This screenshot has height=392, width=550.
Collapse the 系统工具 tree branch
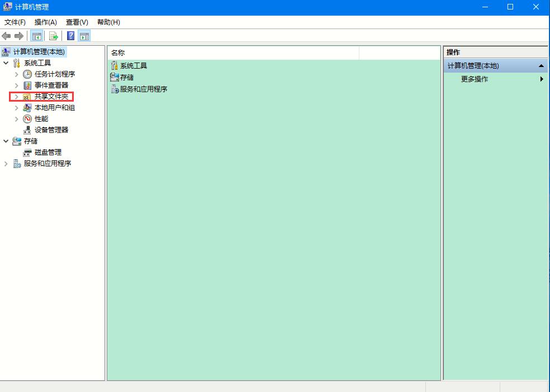(x=6, y=63)
